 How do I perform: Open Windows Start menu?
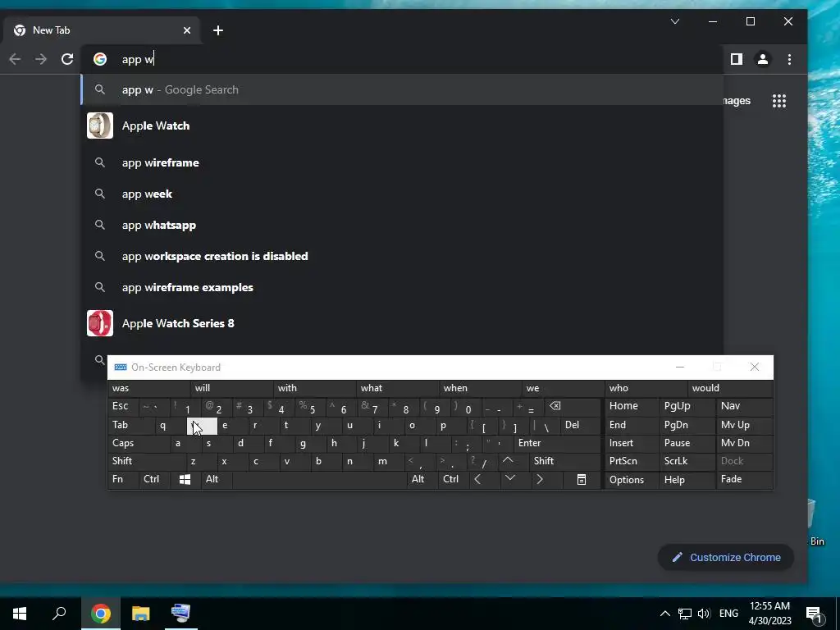tap(20, 614)
